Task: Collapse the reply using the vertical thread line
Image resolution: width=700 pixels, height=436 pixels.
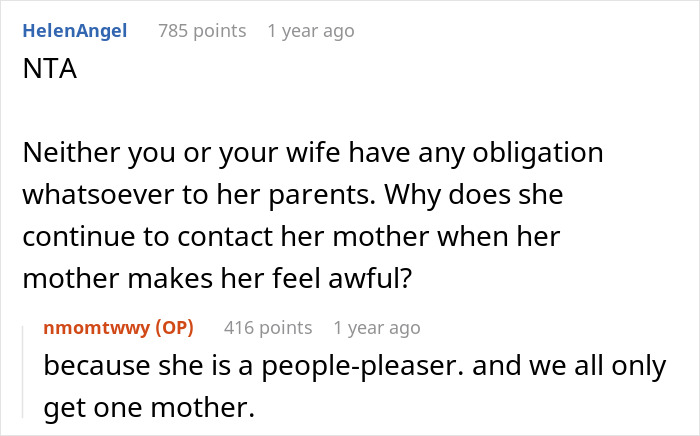Action: coord(23,372)
